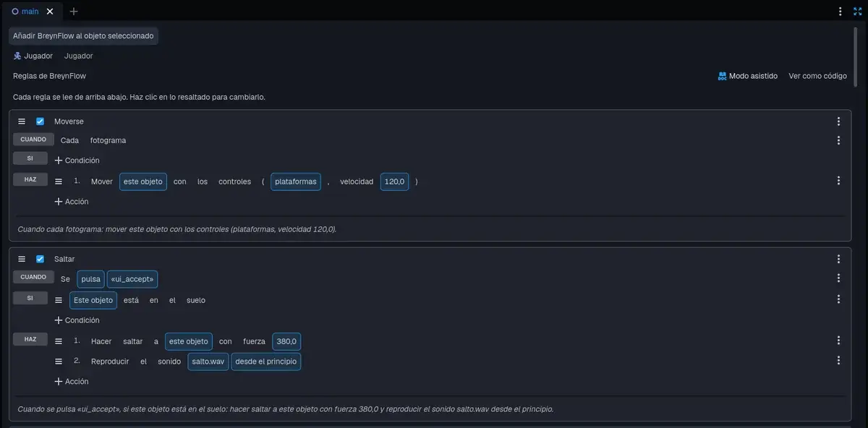
Task: Click the handle of the 'Hacer saltar' action
Action: pos(59,341)
